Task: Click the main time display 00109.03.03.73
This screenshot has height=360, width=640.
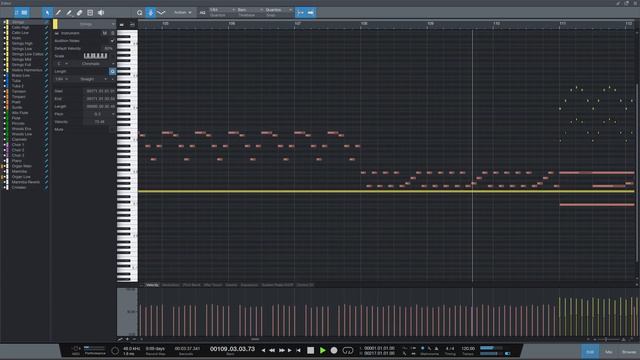Action: (232, 349)
